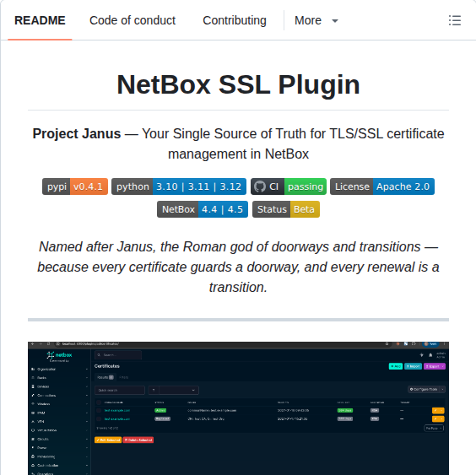Image resolution: width=476 pixels, height=475 pixels.
Task: Click the NetBox 4.4 | 4.5 badge
Action: 203,209
